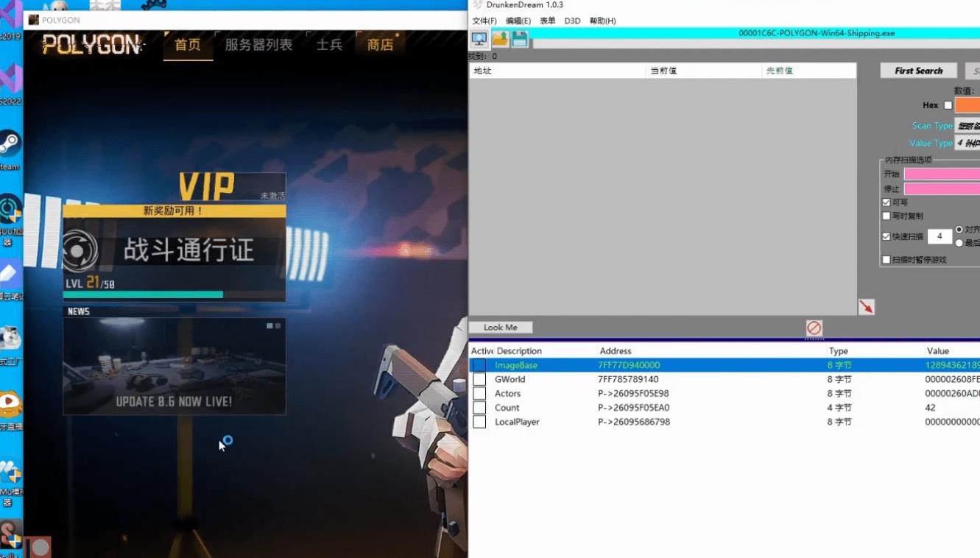
Task: Click the save floppy disk icon
Action: coord(520,39)
